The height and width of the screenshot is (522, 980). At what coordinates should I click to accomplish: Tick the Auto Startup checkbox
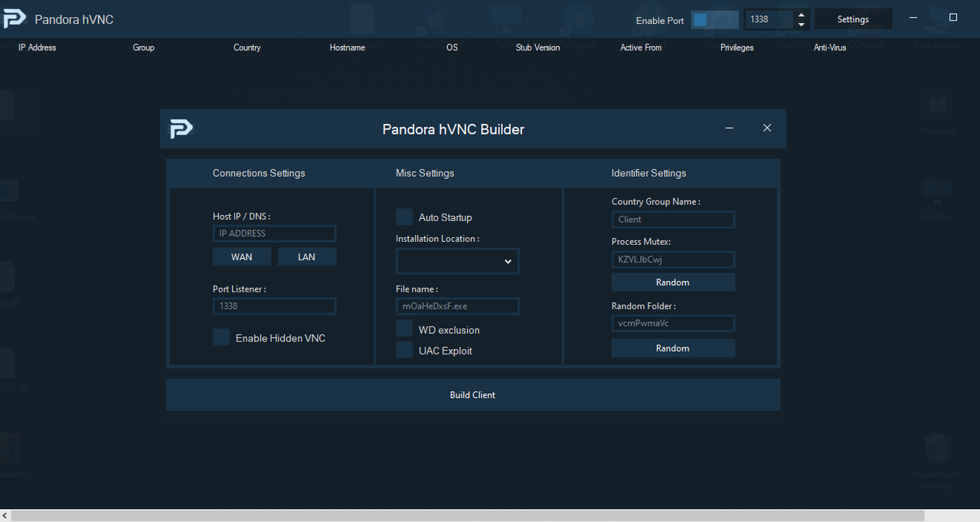point(404,217)
